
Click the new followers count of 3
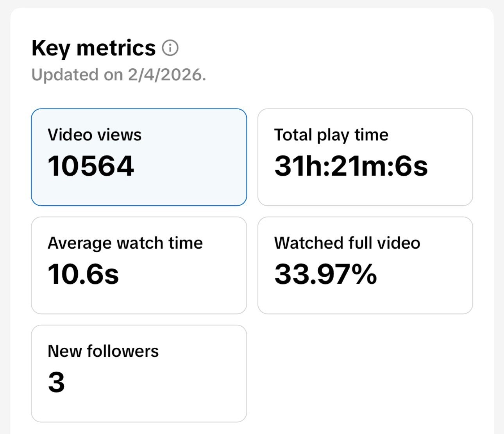[56, 382]
